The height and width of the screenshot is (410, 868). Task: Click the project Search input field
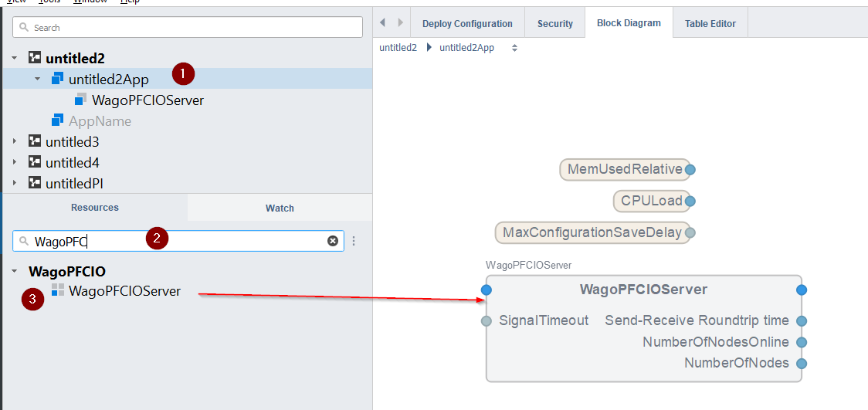coord(188,27)
